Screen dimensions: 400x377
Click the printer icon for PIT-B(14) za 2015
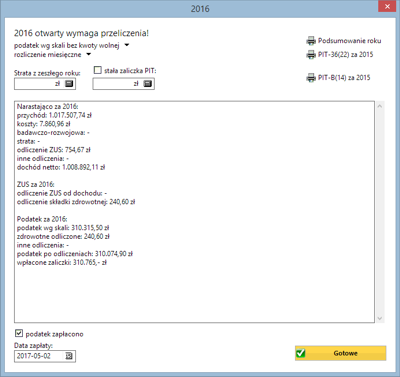coord(311,78)
